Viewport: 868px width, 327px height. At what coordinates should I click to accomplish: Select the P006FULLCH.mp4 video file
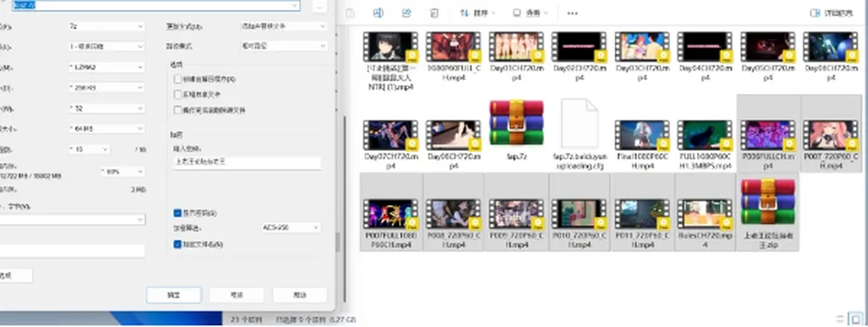tap(768, 134)
